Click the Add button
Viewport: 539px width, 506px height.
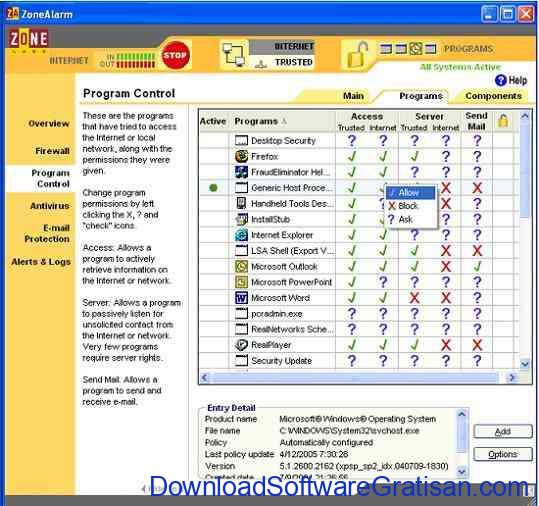[x=503, y=431]
